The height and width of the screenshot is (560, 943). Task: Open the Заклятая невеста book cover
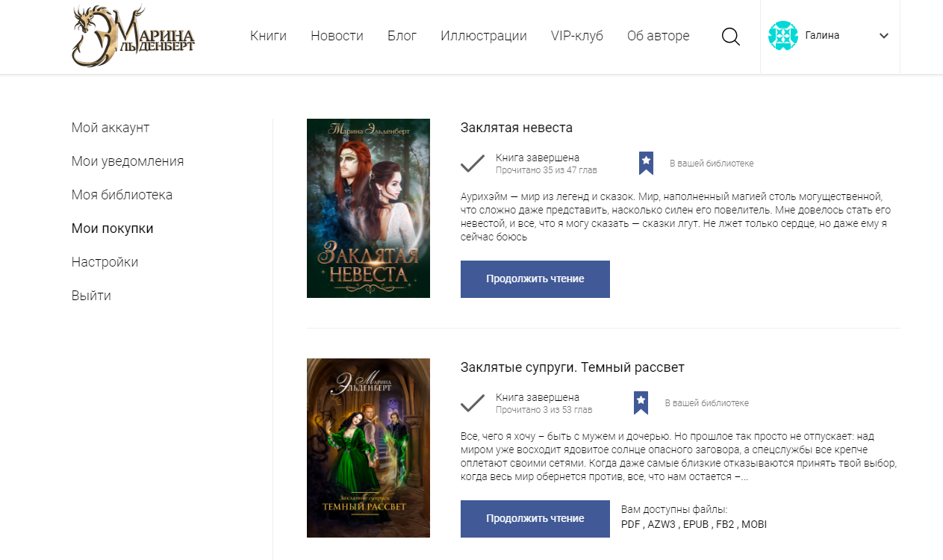pos(368,208)
